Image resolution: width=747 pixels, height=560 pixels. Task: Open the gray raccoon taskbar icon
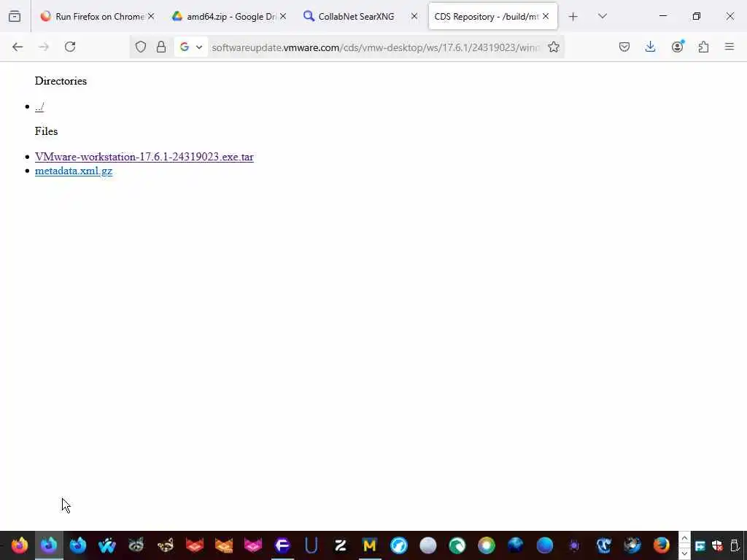coord(136,545)
